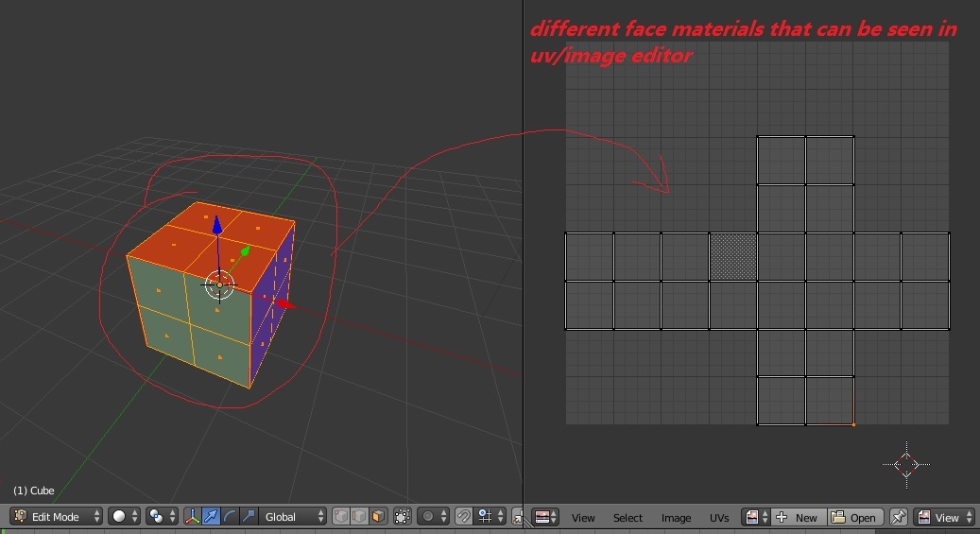This screenshot has width=980, height=534.
Task: Toggle the 3D manipulator widget icon
Action: click(x=193, y=517)
